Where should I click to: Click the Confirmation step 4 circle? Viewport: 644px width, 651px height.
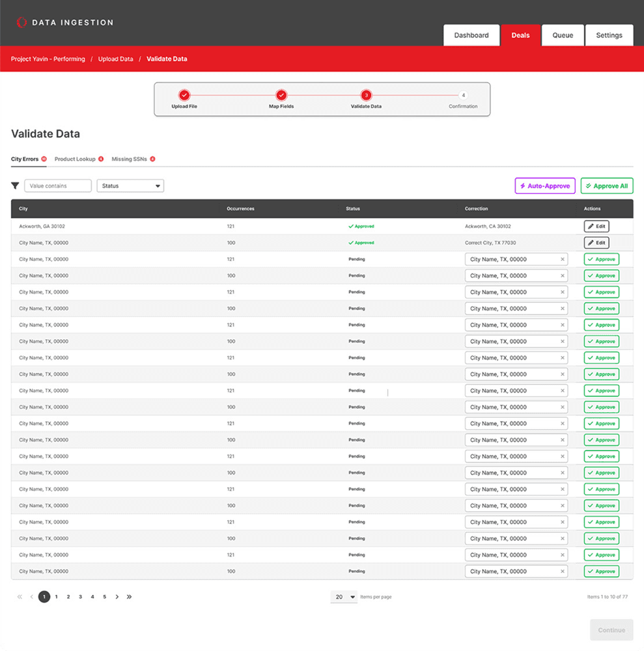(x=464, y=95)
